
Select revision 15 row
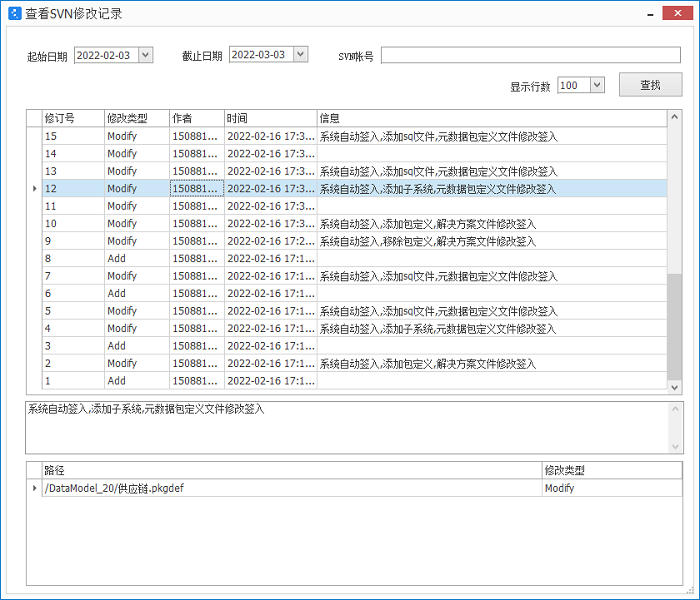pyautogui.click(x=300, y=136)
